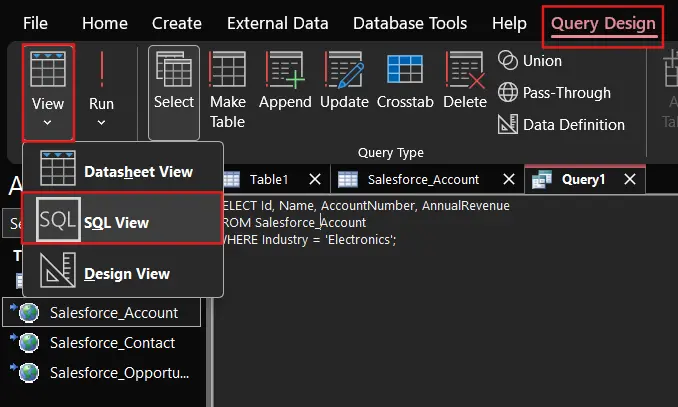The height and width of the screenshot is (407, 678).
Task: Run the query with the exclamation icon
Action: [102, 69]
